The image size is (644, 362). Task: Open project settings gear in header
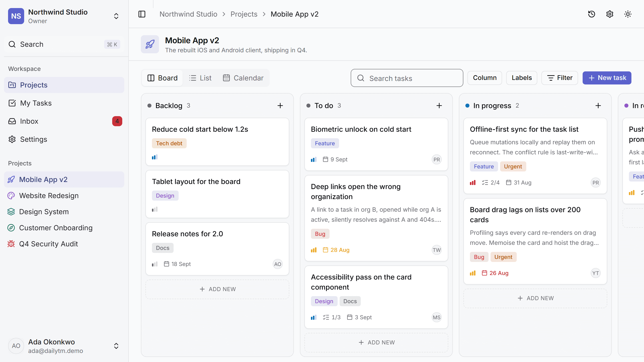coord(610,14)
